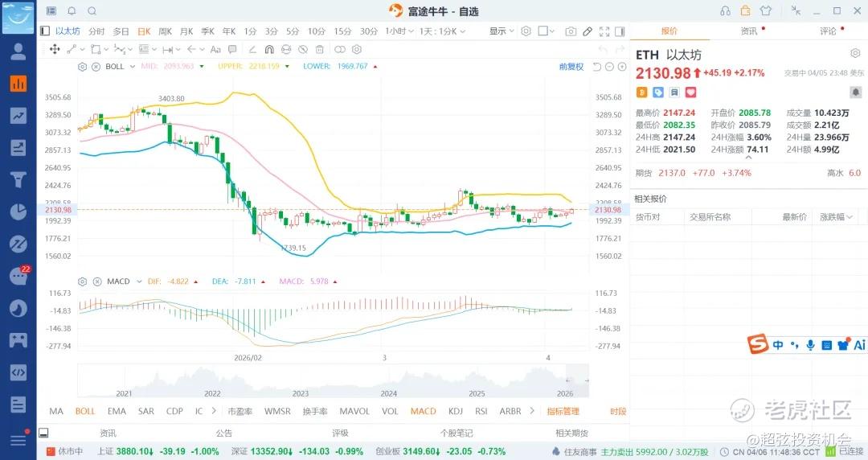Click the price alert bell for ETH
868x460 pixels.
[x=855, y=92]
